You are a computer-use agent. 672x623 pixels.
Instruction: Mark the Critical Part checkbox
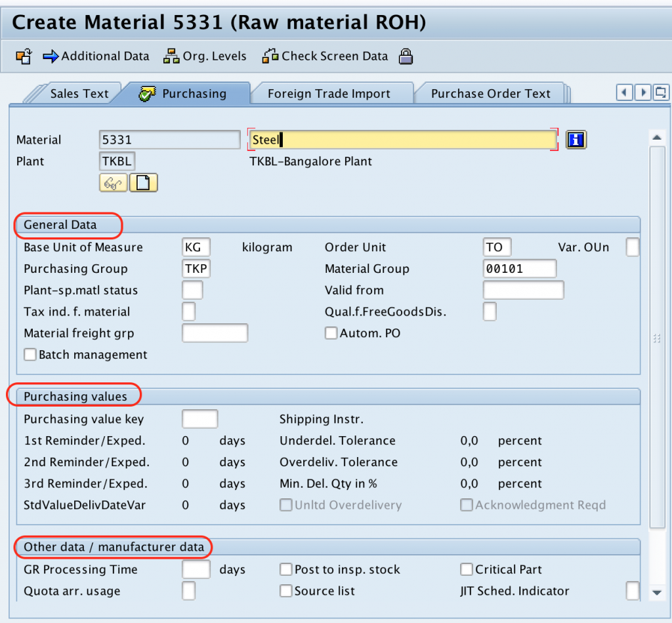466,569
